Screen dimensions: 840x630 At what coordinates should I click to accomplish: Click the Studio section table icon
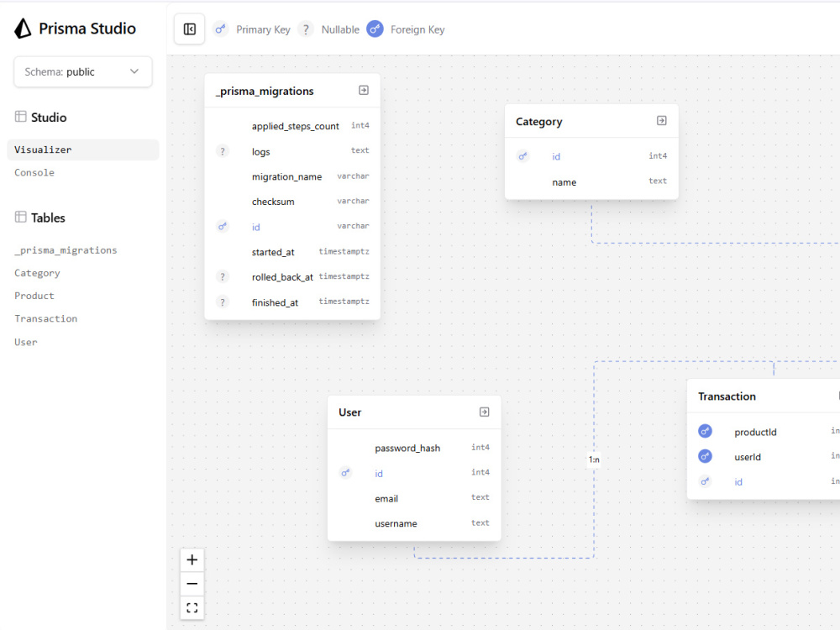point(20,116)
